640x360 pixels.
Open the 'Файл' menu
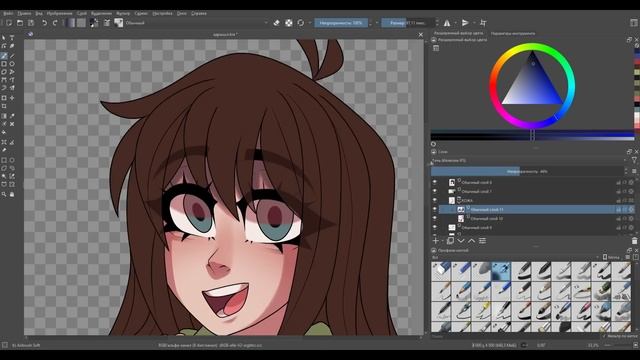point(8,13)
